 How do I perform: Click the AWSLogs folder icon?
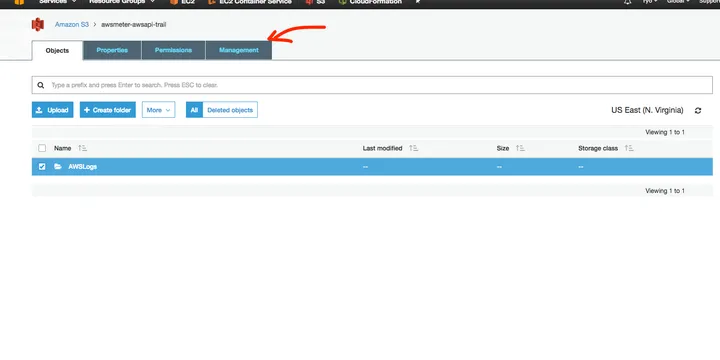click(58, 167)
